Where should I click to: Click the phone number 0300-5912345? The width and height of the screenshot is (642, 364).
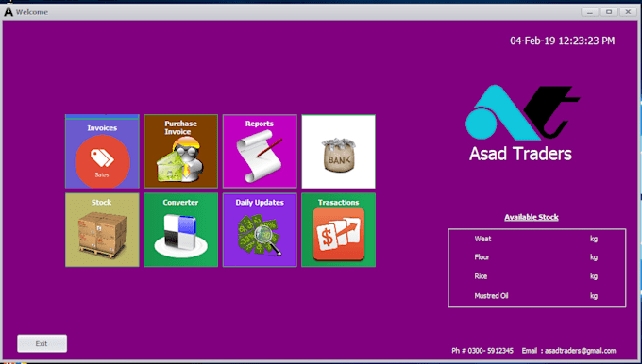[x=491, y=351]
